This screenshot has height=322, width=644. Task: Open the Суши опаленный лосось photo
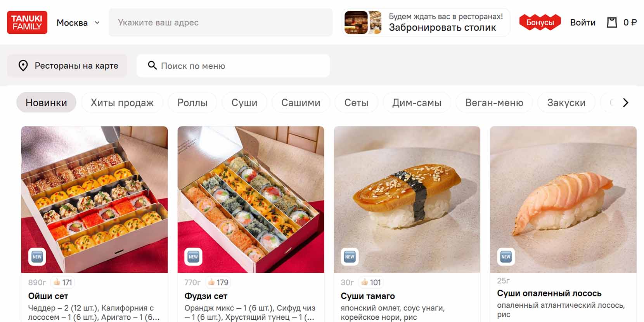(x=563, y=199)
